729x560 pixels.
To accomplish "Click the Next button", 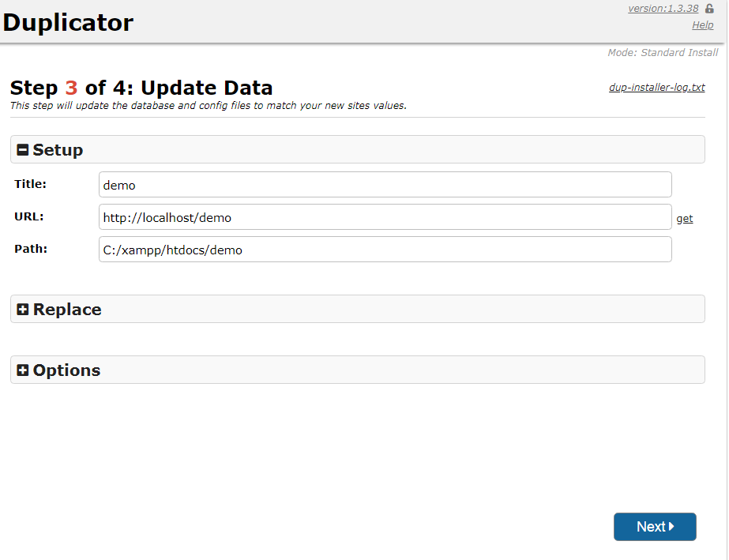I will [655, 527].
